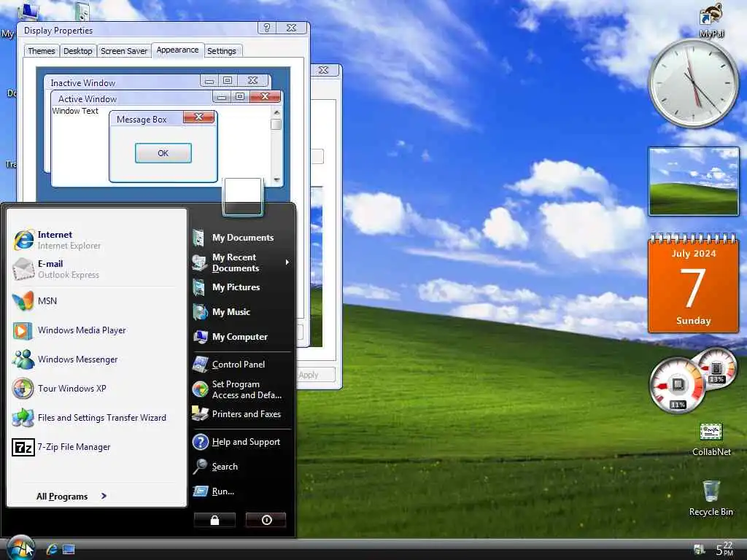
Task: Click the user picture tile
Action: [x=242, y=197]
